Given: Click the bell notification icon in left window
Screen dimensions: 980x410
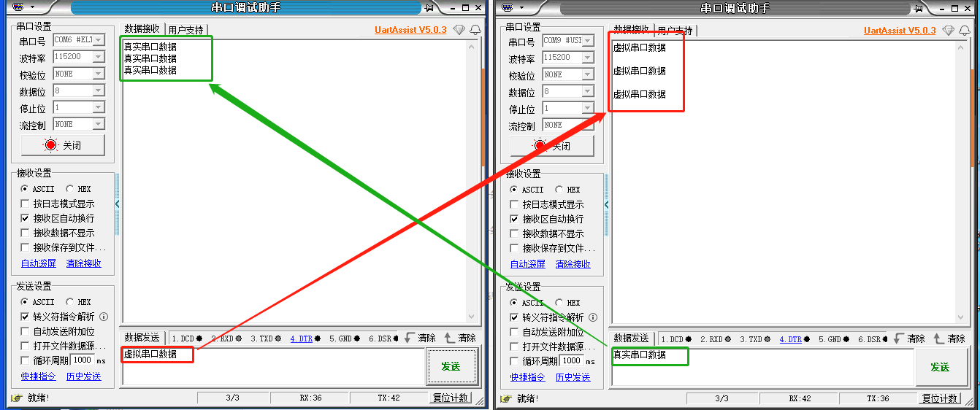Looking at the screenshot, I should (x=475, y=30).
